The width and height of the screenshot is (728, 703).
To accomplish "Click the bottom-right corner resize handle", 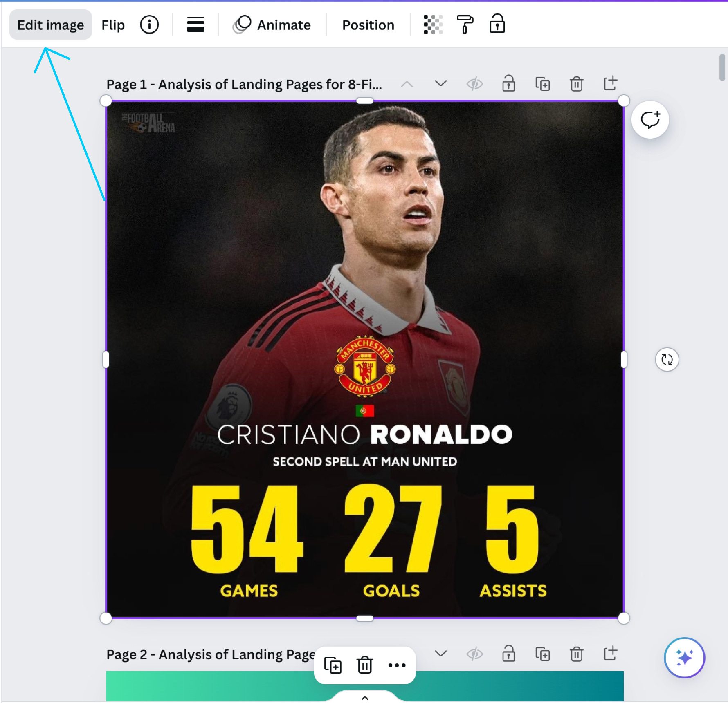I will (x=624, y=618).
